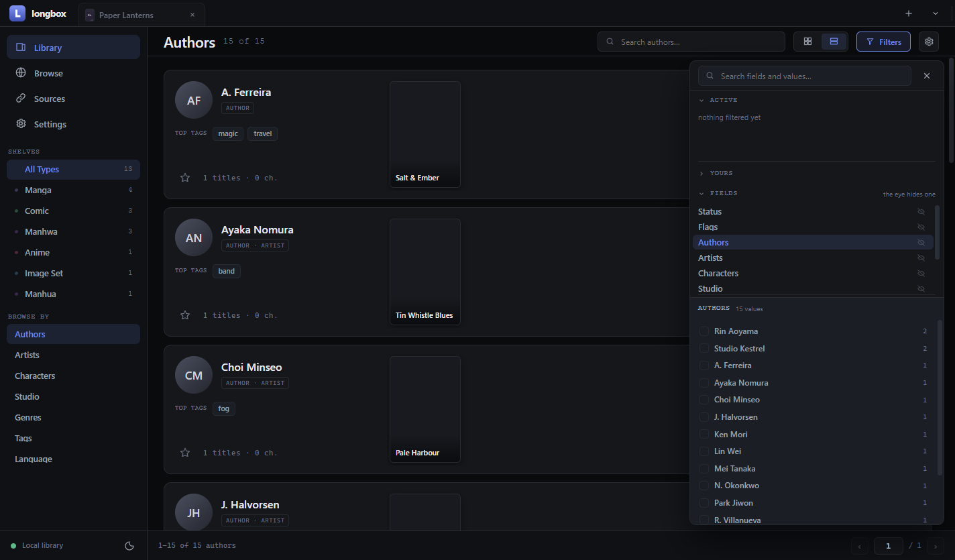The width and height of the screenshot is (955, 560).
Task: Favorite A. Ferreira with the star icon
Action: [185, 178]
